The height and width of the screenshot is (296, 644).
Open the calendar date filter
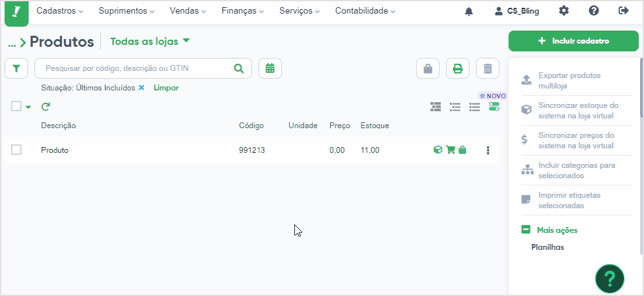270,68
